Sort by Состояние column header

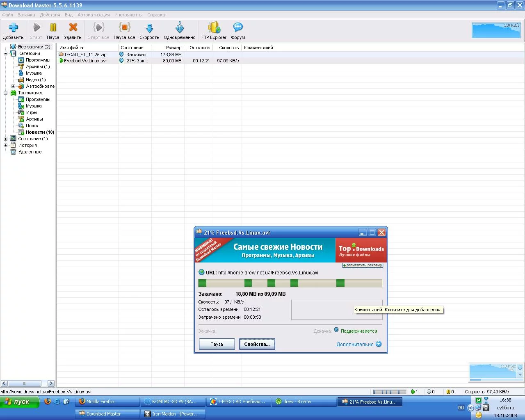click(135, 48)
